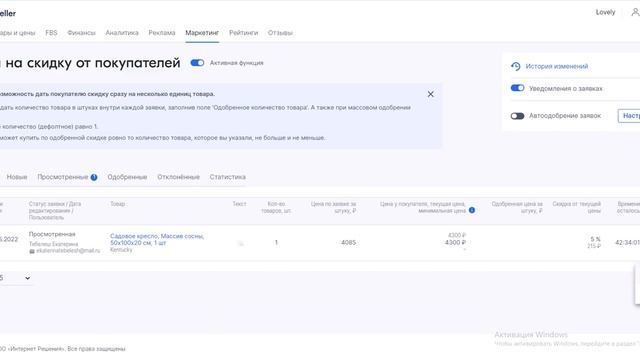The width and height of the screenshot is (640, 360).
Task: Enable Автоодобрение заявок switch
Action: [x=517, y=116]
